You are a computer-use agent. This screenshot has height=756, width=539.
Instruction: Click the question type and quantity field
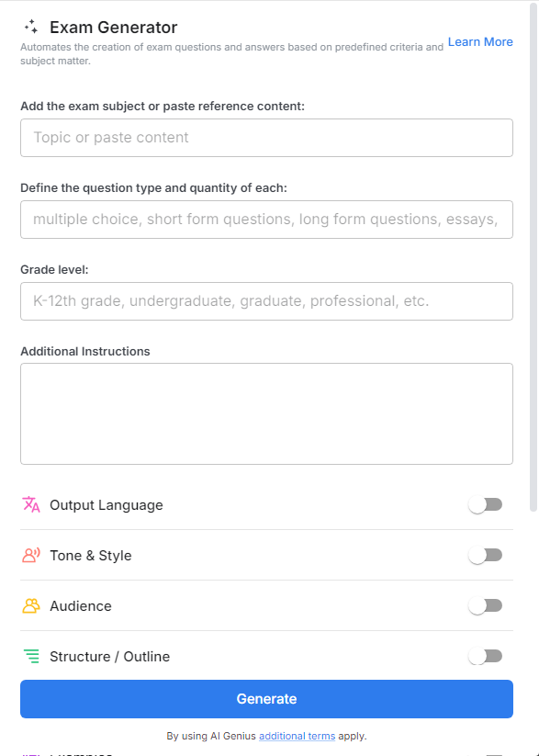coord(266,219)
